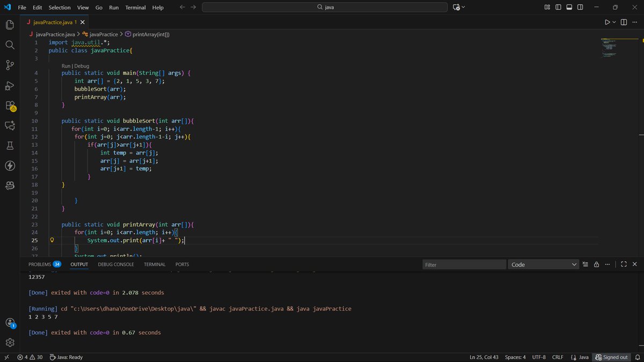Expand the run button dropdown arrow
This screenshot has width=644, height=362.
[614, 22]
